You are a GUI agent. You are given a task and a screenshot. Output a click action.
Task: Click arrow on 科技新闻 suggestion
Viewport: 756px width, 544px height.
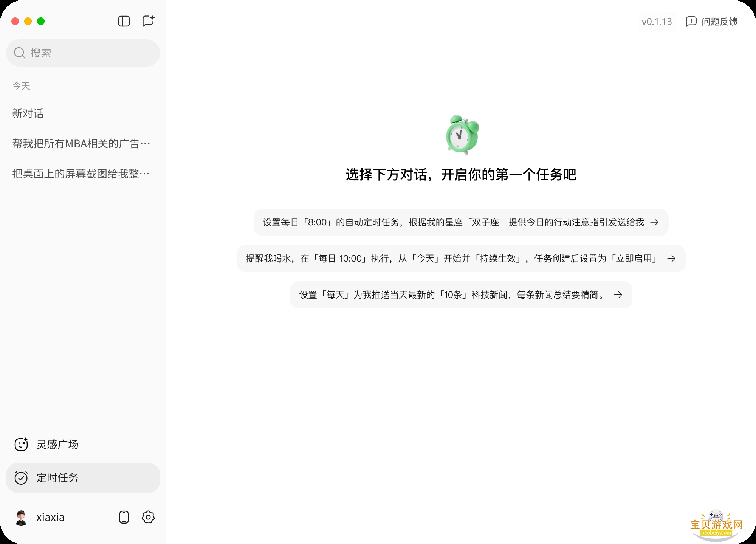(x=618, y=295)
